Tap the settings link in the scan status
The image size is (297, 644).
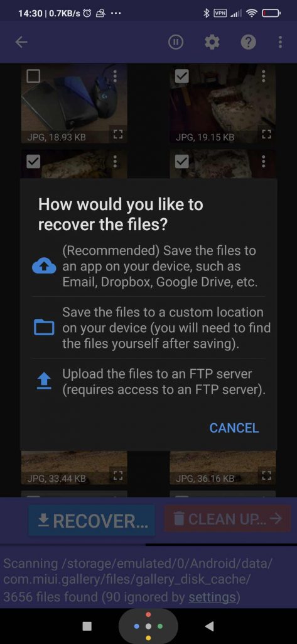212,596
